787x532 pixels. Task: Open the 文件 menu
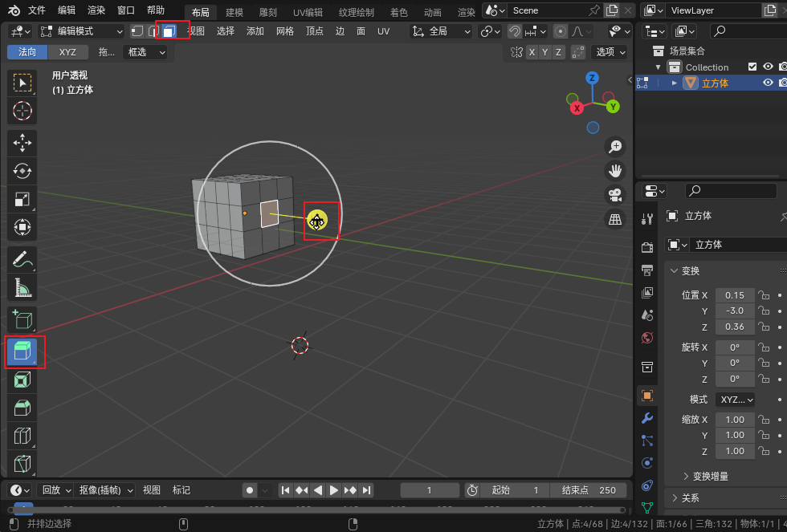(37, 10)
